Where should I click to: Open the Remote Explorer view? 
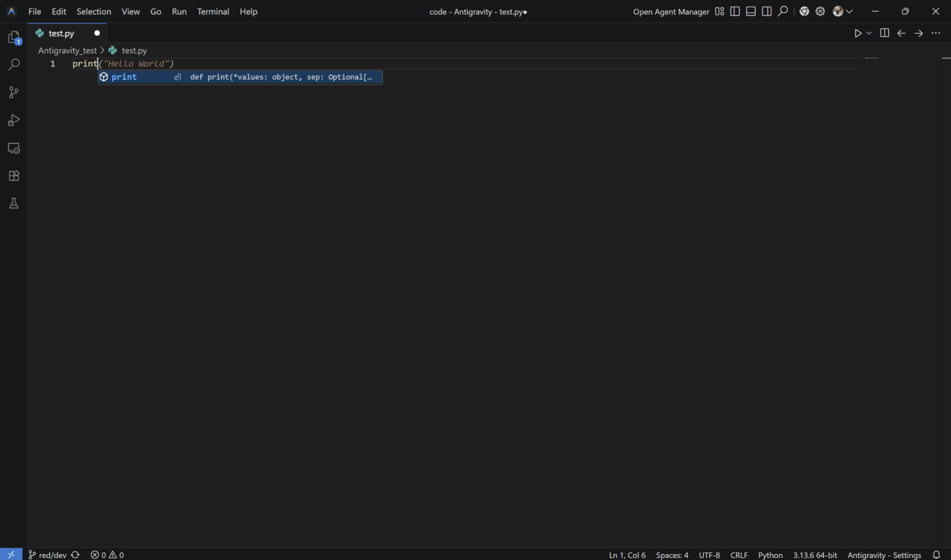pyautogui.click(x=14, y=148)
